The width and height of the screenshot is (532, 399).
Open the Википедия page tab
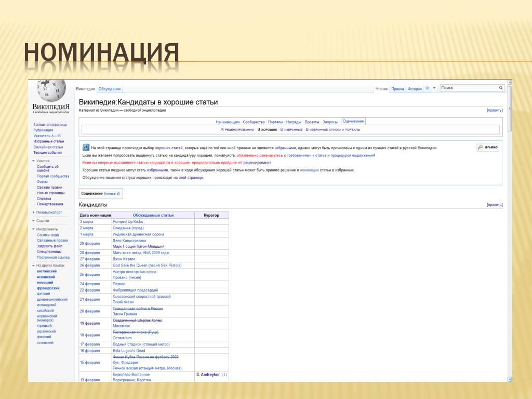86,89
